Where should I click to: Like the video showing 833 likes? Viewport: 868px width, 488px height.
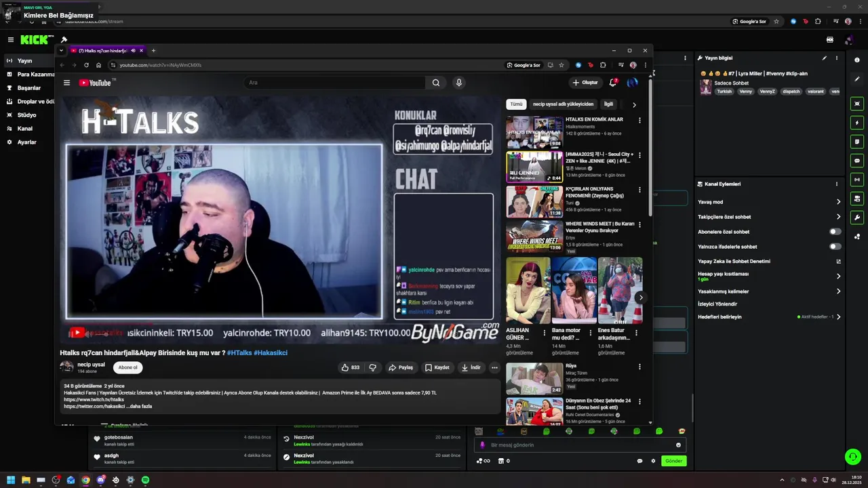pos(351,367)
